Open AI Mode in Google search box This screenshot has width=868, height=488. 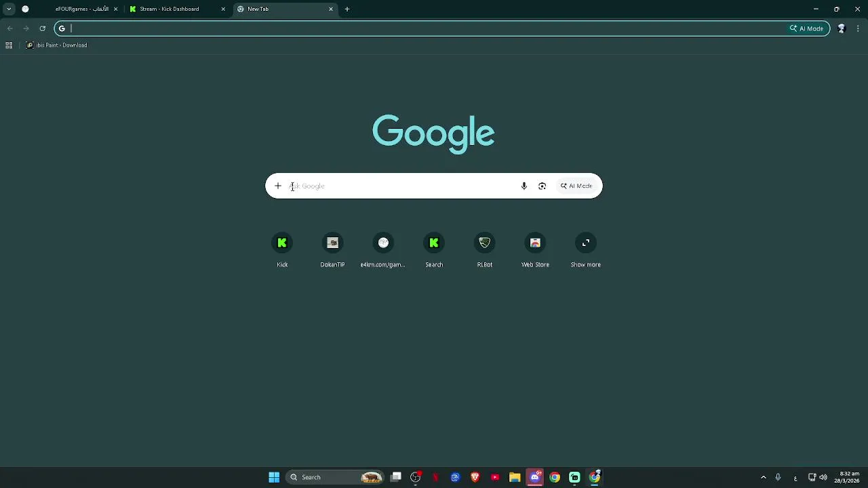click(576, 186)
